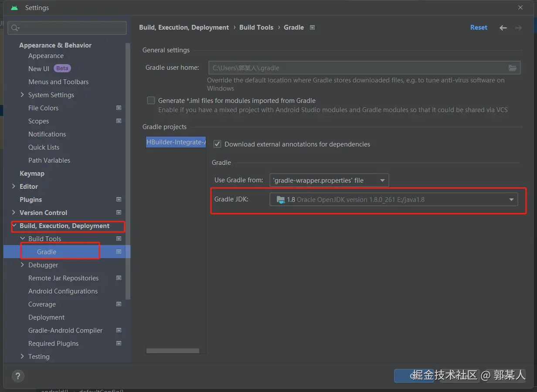Click the back arrow next to Reset
This screenshot has height=392, width=537.
(503, 27)
